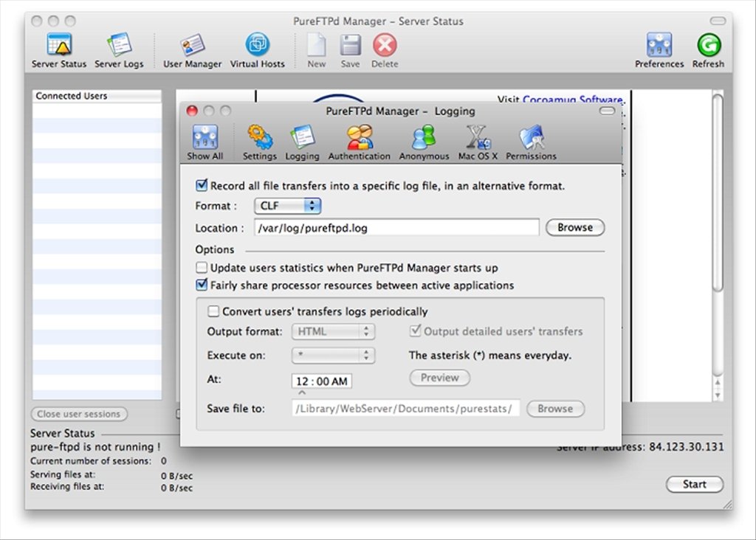This screenshot has width=756, height=540.
Task: Click Close user sessions button
Action: click(x=79, y=414)
